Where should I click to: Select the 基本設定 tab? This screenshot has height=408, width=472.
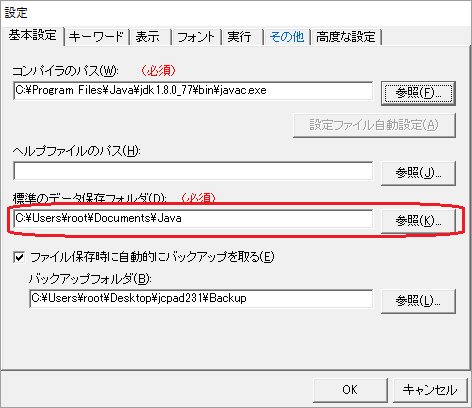click(x=32, y=35)
